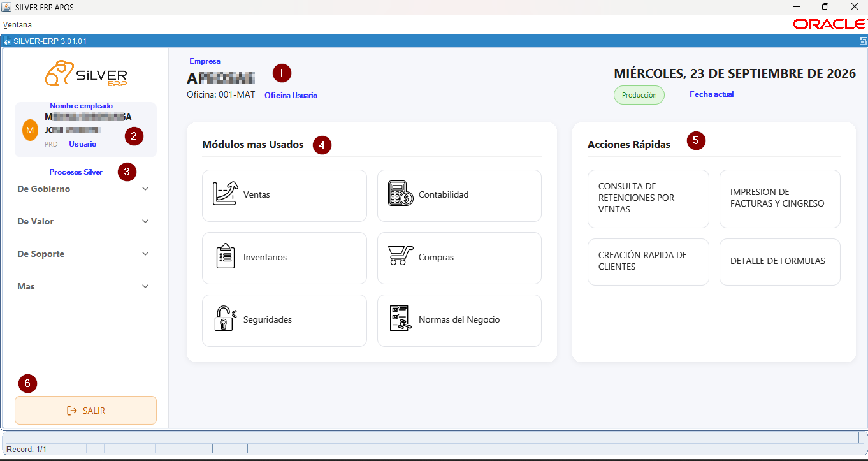Click the Ventas label text
This screenshot has height=461, width=868.
click(x=257, y=194)
